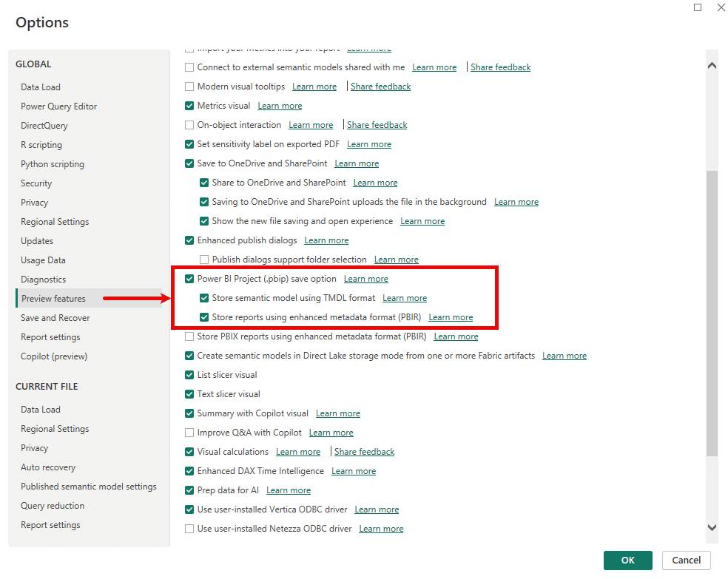Image resolution: width=728 pixels, height=579 pixels.
Task: Uncheck Store reports using enhanced metadata format
Action: point(204,316)
